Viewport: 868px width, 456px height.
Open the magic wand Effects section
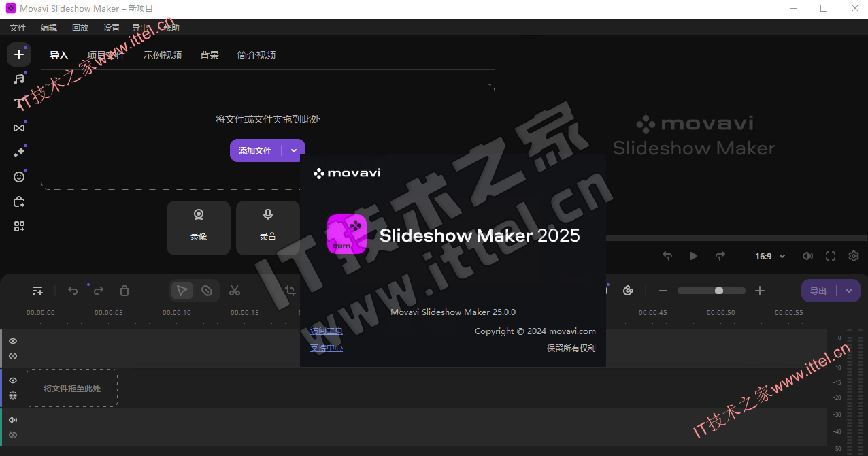(19, 152)
